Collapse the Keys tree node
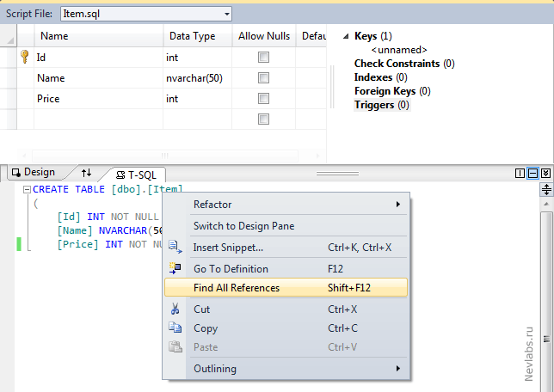Image resolution: width=554 pixels, height=392 pixels. [346, 36]
